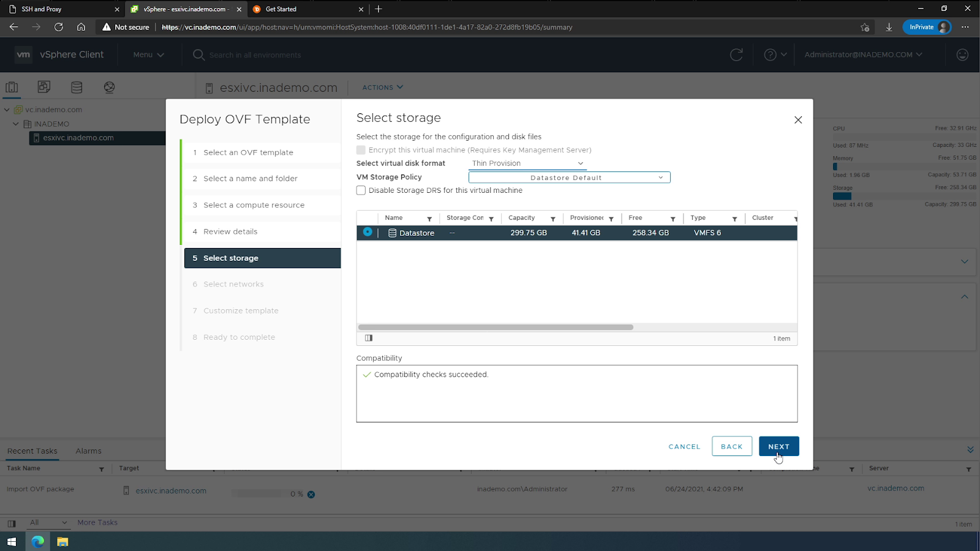This screenshot has height=551, width=980.
Task: Collapse the Recent Tasks panel with double chevron
Action: point(970,450)
